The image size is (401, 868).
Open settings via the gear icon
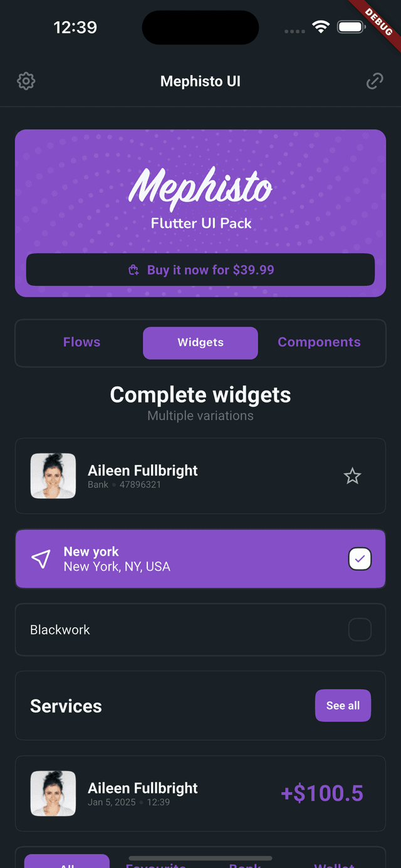26,81
